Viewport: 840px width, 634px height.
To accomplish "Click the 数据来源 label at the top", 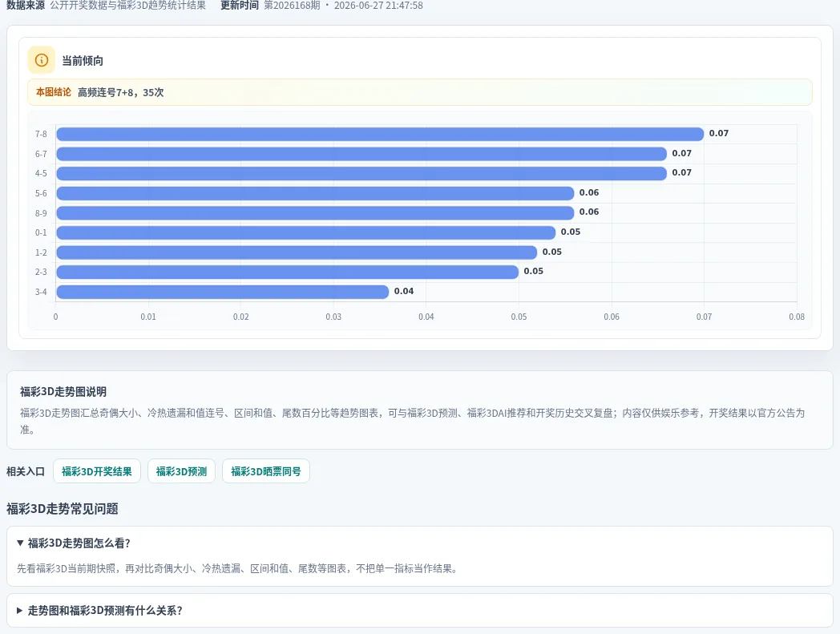I will (26, 6).
